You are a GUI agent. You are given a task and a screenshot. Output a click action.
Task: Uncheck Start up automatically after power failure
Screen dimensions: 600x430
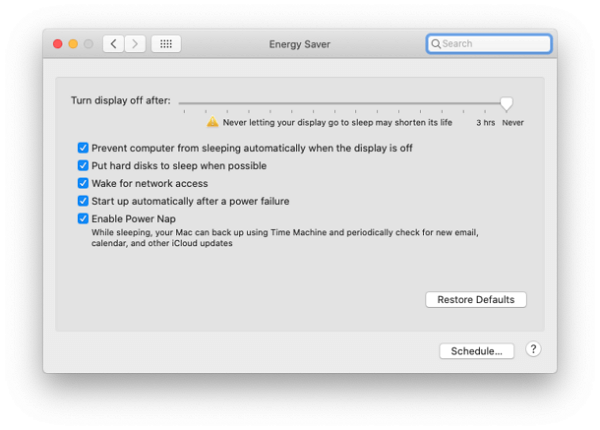pos(84,201)
